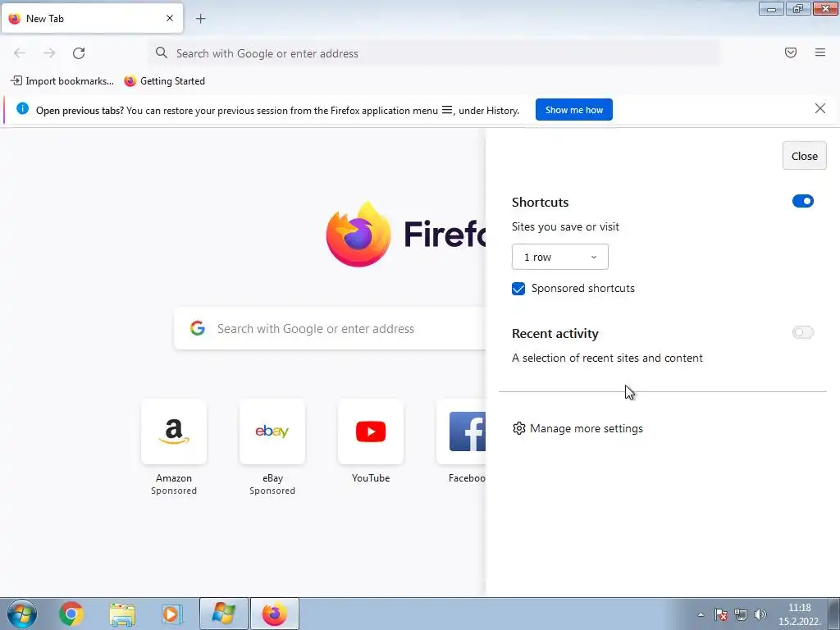
Task: Open Getting Started bookmark
Action: (x=164, y=81)
